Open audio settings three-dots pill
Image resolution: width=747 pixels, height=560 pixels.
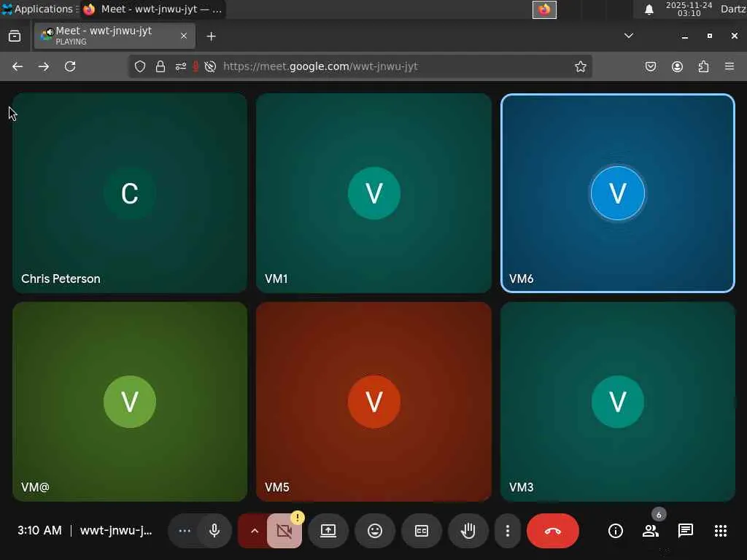coord(185,531)
